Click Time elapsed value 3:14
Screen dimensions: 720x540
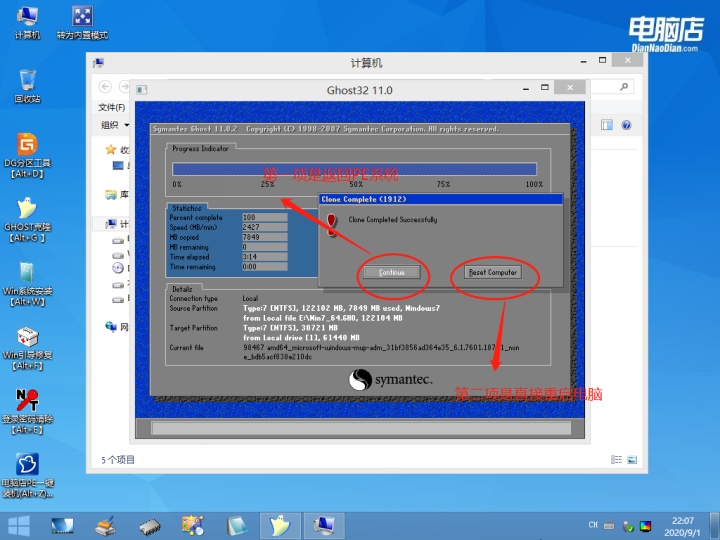(264, 257)
